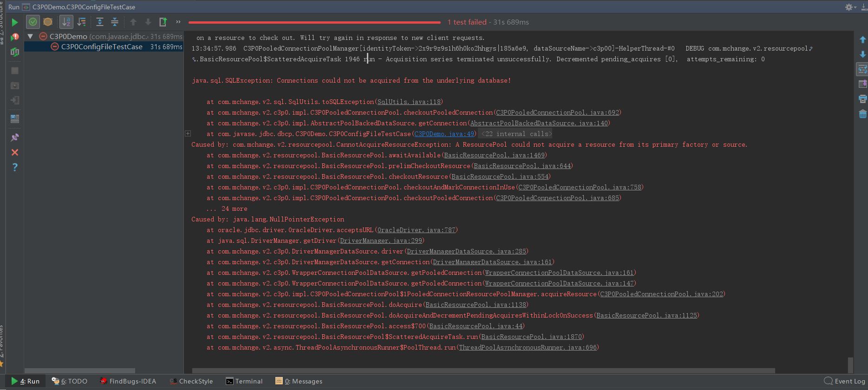This screenshot has height=390, width=868.
Task: Toggle scroll to end of console
Action: click(862, 84)
